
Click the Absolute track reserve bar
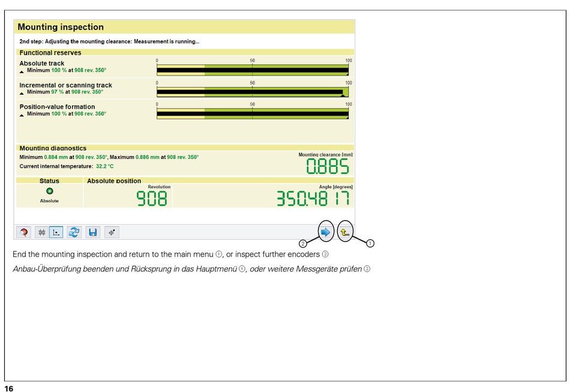click(x=253, y=70)
